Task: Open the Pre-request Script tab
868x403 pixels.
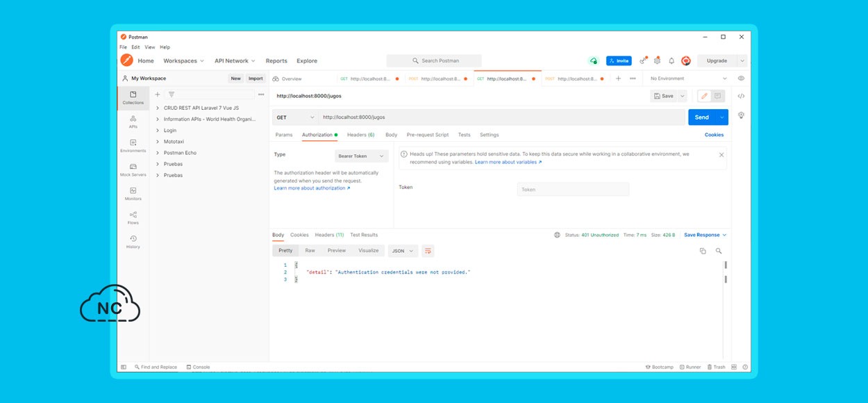Action: (428, 135)
